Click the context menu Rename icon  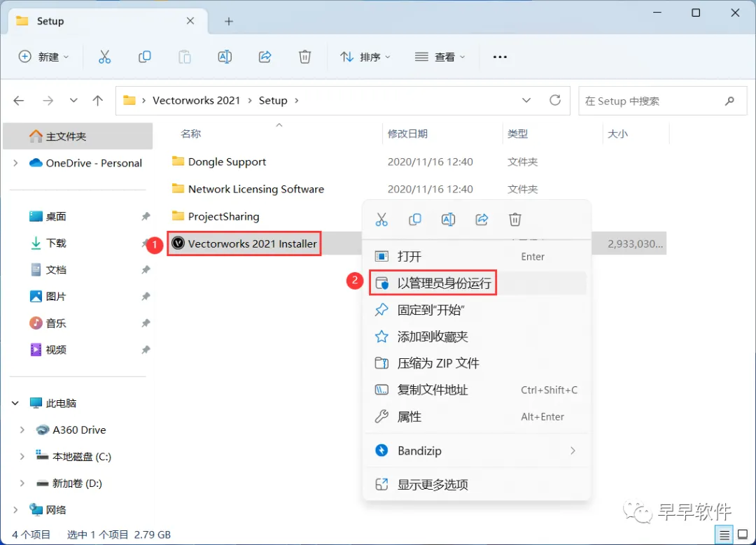(x=448, y=220)
